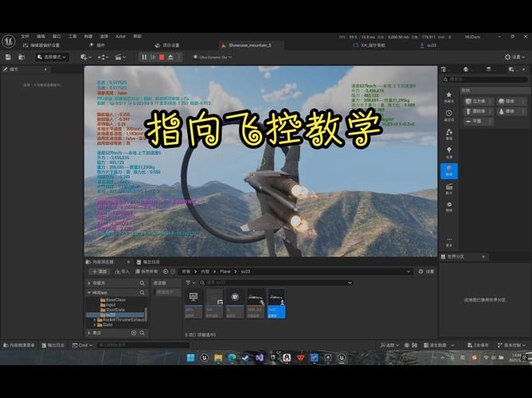Switch to the Showcase_mountain_5 tab
This screenshot has height=398, width=532.
pos(250,45)
